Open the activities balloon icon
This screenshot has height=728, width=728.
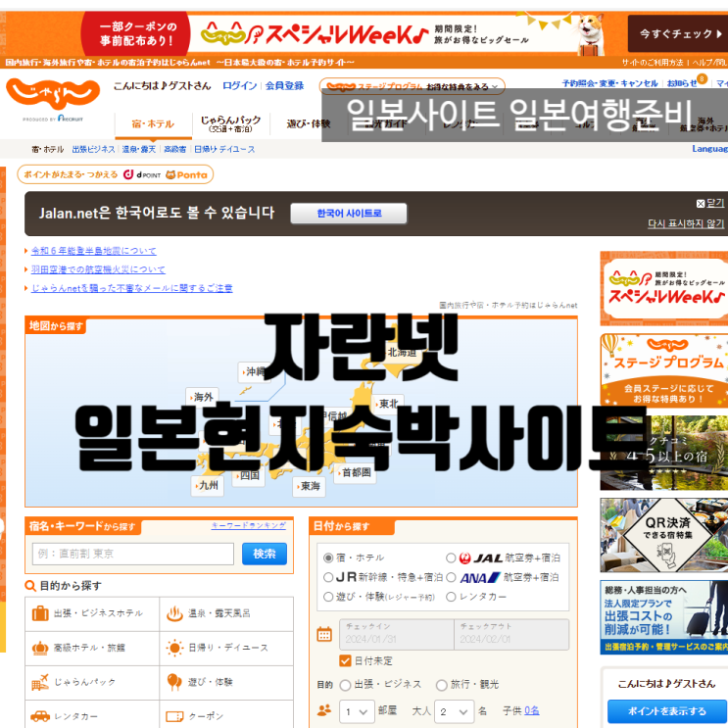pyautogui.click(x=174, y=682)
